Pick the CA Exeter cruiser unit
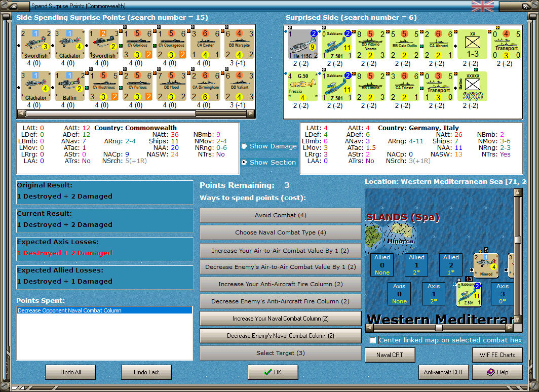The image size is (539, 392). tap(206, 44)
